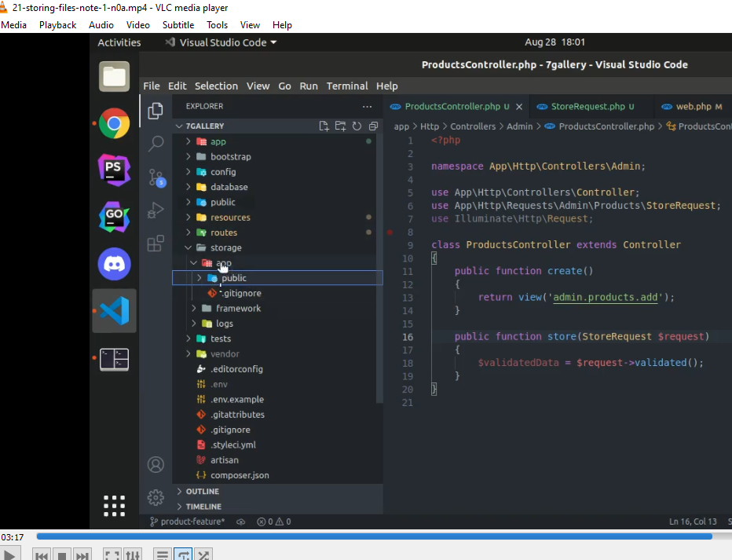Launch GoLand from the dock
The image size is (732, 560).
pos(115,217)
